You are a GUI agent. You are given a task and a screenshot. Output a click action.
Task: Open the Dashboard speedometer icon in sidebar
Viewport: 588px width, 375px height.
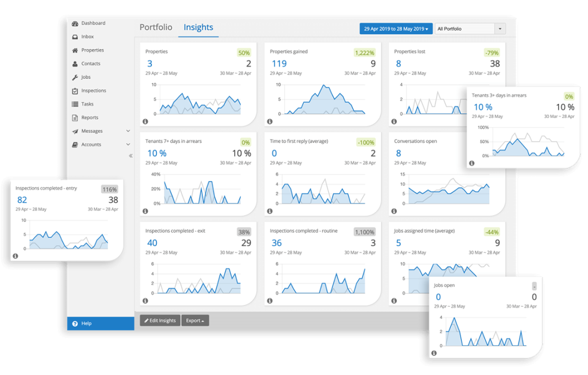tap(75, 23)
